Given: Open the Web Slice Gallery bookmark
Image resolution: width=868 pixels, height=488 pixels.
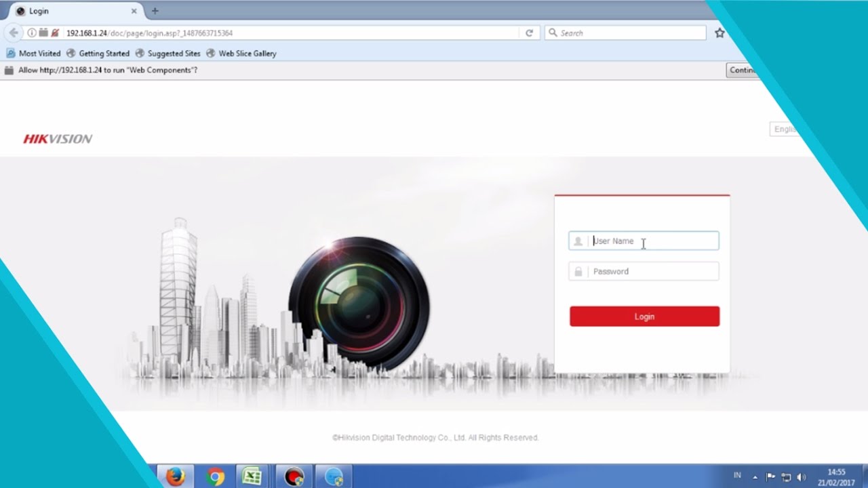Looking at the screenshot, I should pos(241,53).
